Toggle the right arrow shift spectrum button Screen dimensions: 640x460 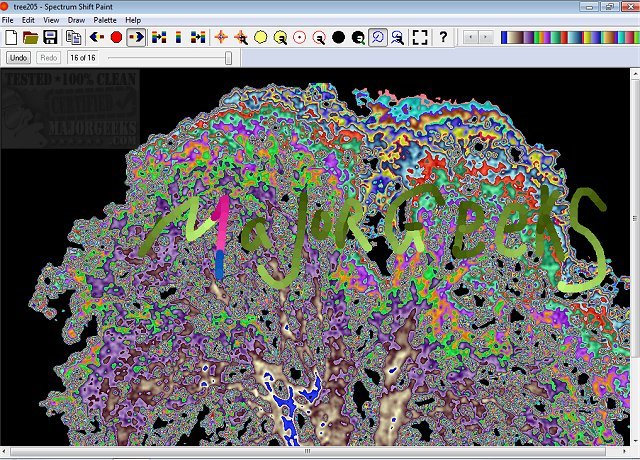(x=137, y=37)
